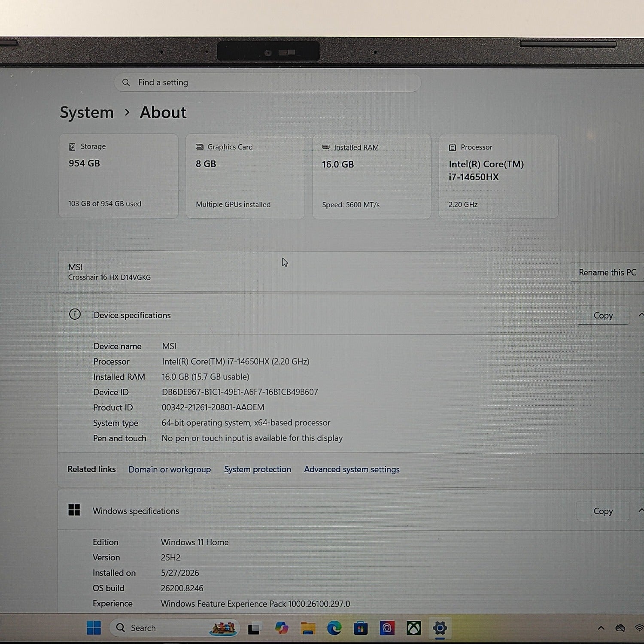The height and width of the screenshot is (644, 644).
Task: Open the Windows Start menu
Action: (94, 628)
